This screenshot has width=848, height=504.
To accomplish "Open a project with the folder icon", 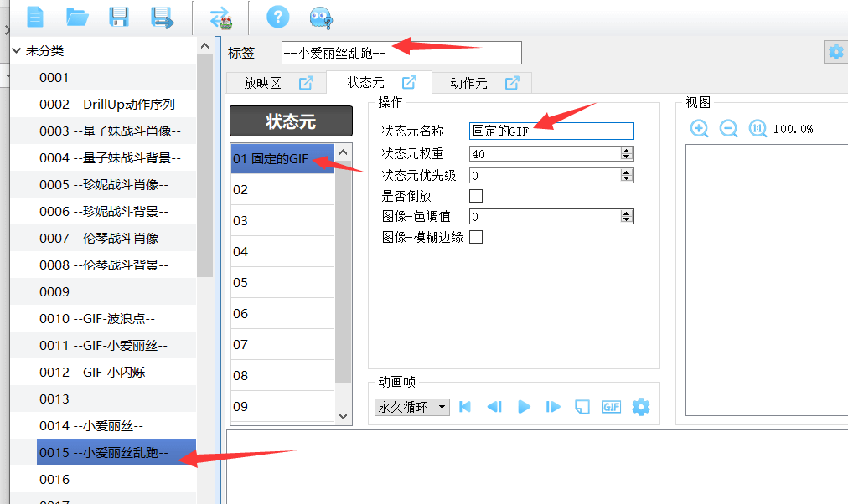I will pos(77,16).
